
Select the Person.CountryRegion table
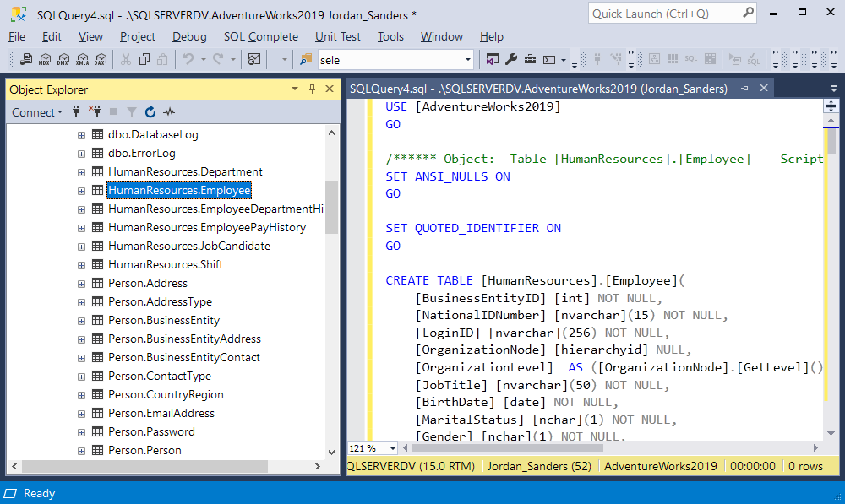pyautogui.click(x=166, y=395)
